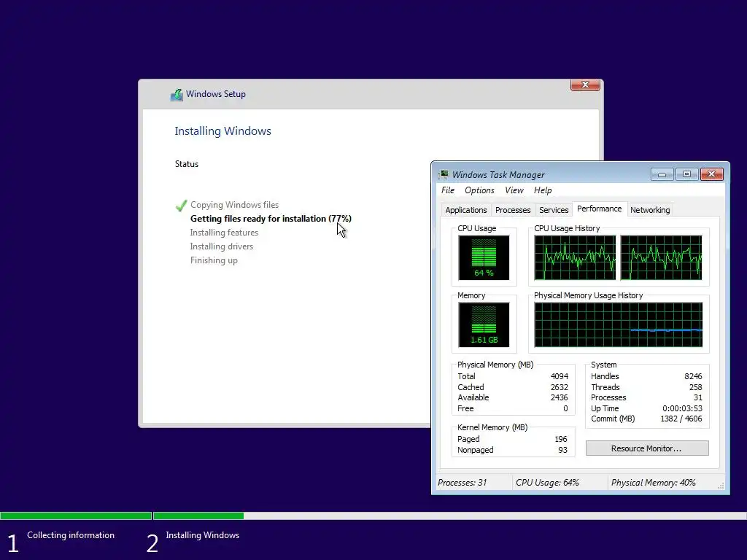Click 'Physical Memory: 40%' in the status bar
This screenshot has height=560, width=747.
[x=653, y=483]
